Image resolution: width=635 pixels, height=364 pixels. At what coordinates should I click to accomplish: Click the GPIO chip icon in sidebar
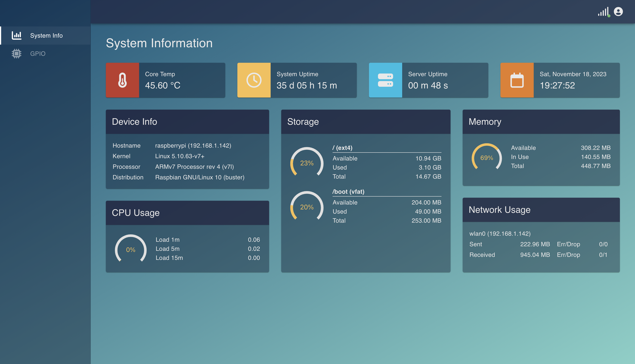[x=16, y=53]
